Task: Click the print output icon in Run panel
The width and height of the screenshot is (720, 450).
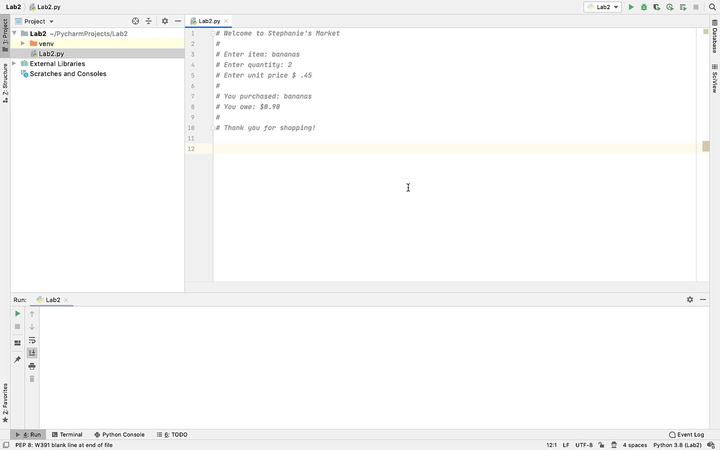Action: (32, 366)
